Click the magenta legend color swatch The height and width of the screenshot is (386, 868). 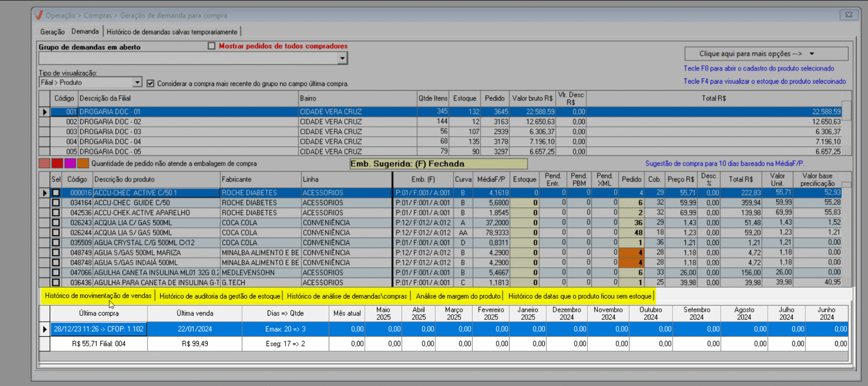point(70,163)
